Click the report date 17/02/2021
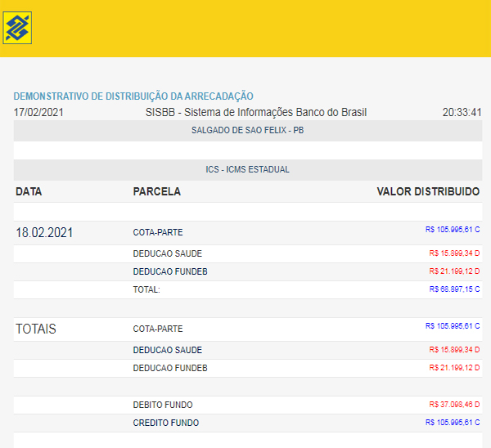This screenshot has width=491, height=448. pos(38,112)
